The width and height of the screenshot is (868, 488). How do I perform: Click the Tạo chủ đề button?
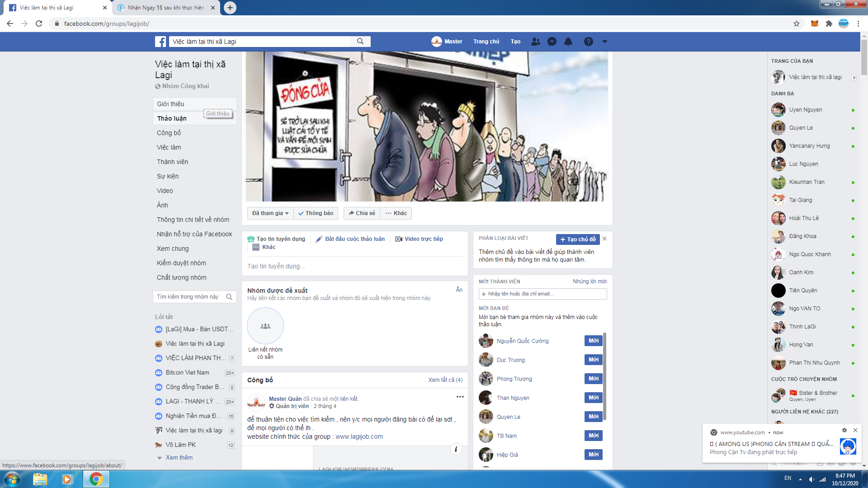[578, 239]
